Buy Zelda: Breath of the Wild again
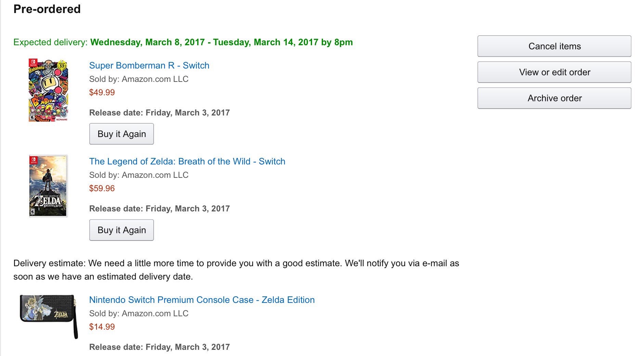 click(x=121, y=230)
